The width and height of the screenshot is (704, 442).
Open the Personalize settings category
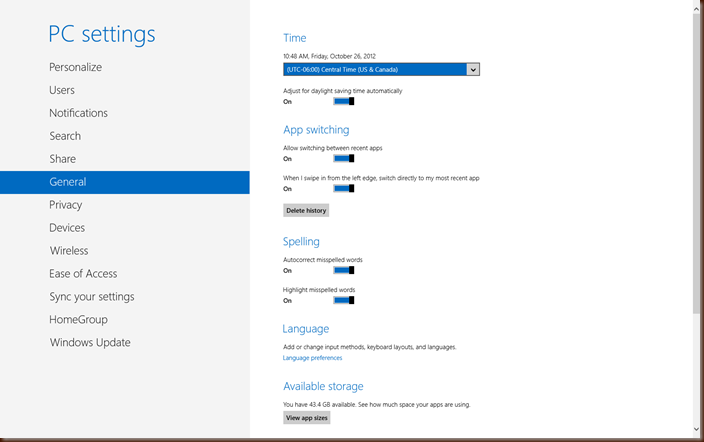75,67
